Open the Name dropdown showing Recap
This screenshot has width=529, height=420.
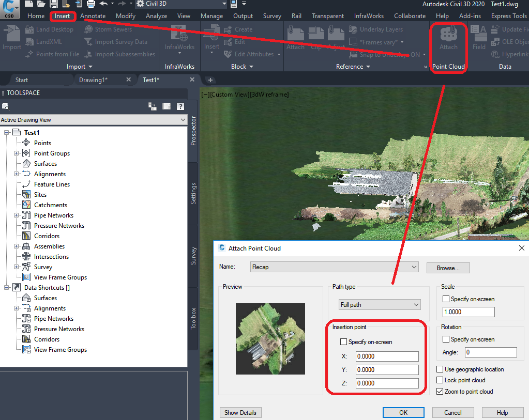point(335,267)
